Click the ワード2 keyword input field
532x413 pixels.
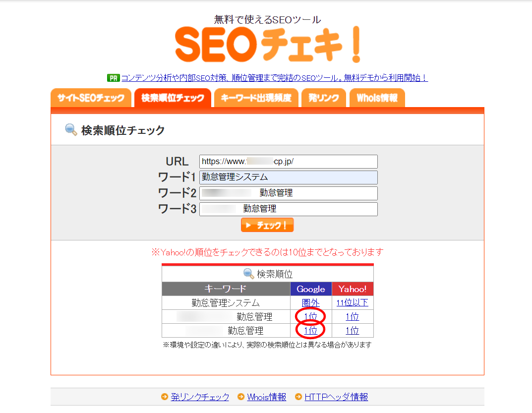(x=289, y=193)
